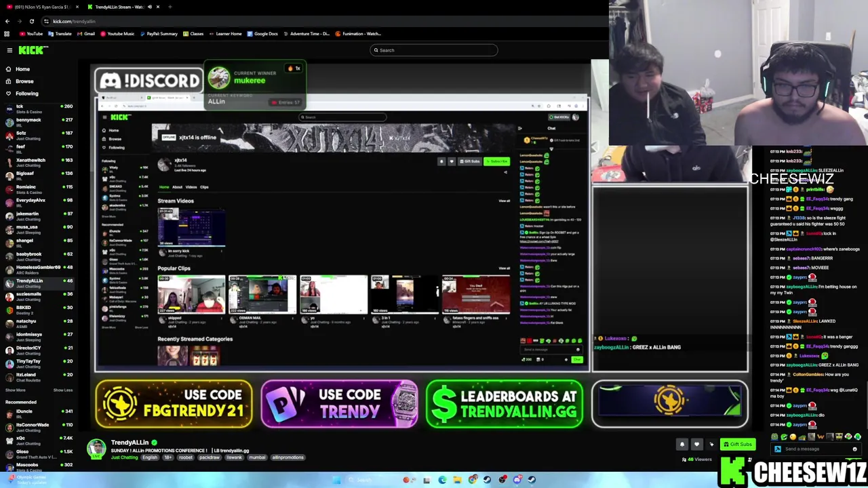Open the Kick hamburger menu

click(x=9, y=50)
